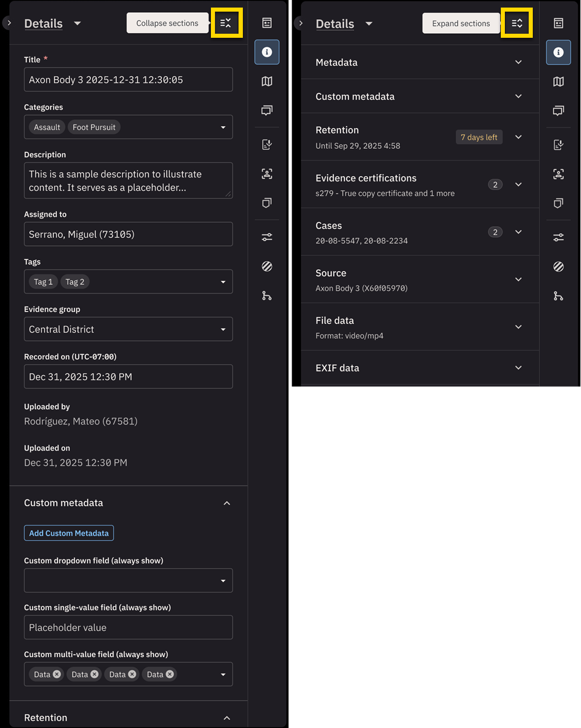Click the sliders icon beside the Assigned to field
The height and width of the screenshot is (728, 581).
click(x=267, y=237)
